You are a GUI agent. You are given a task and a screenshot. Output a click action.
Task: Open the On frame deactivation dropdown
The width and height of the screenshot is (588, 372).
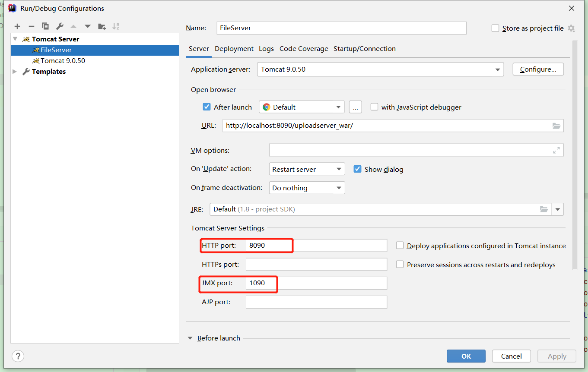click(307, 188)
